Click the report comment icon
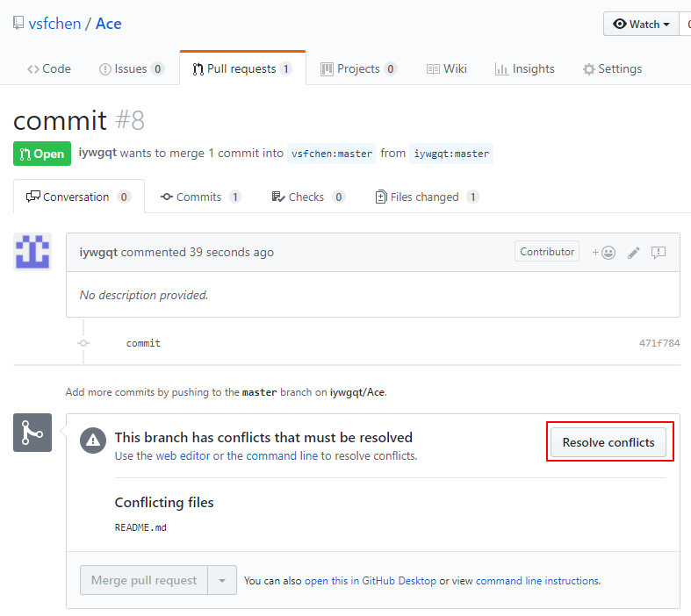 659,253
